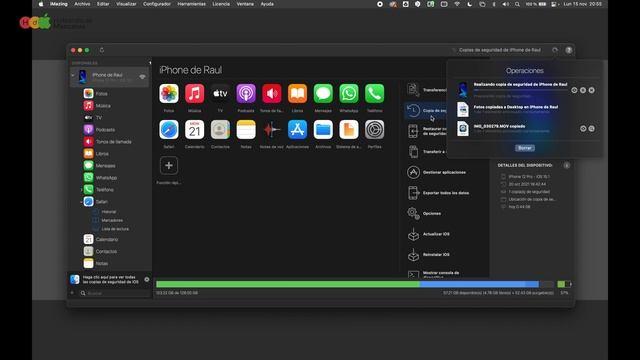This screenshot has height=360, width=640.
Task: Expand the Teléfono sidebar subtree
Action: pyautogui.click(x=81, y=190)
